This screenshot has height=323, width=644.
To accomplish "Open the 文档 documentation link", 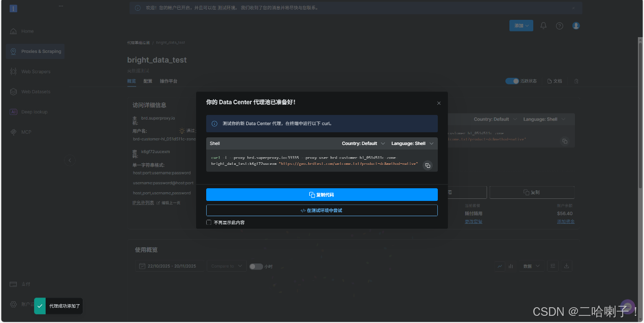I will coord(555,81).
